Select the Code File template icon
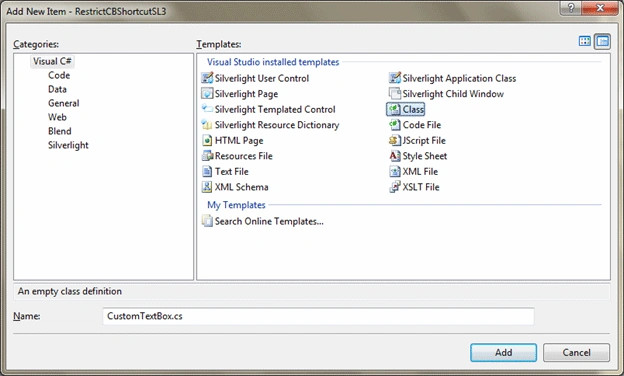Viewport: 624px width, 376px height. [394, 125]
